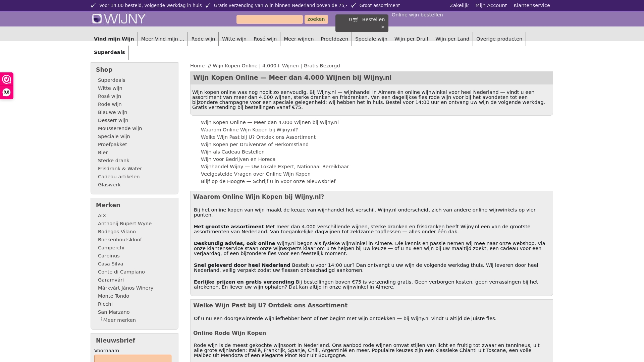Select the Bodegas Vilano brand

pyautogui.click(x=117, y=232)
